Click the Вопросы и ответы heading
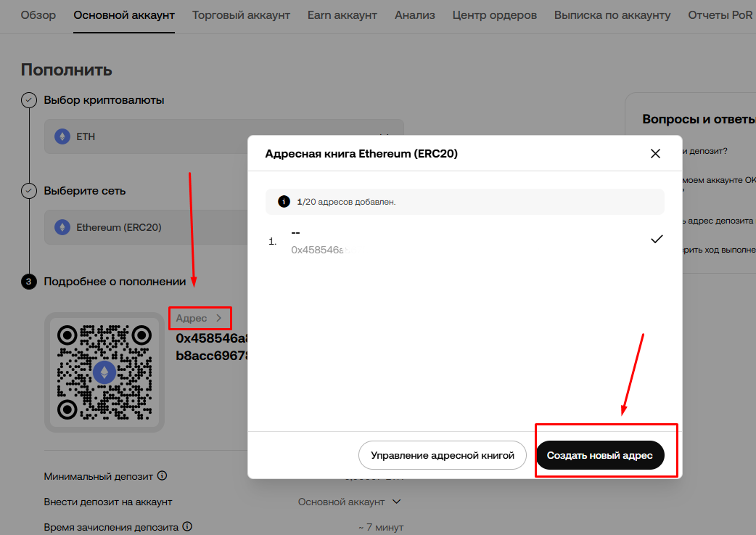This screenshot has height=535, width=756. [x=699, y=119]
